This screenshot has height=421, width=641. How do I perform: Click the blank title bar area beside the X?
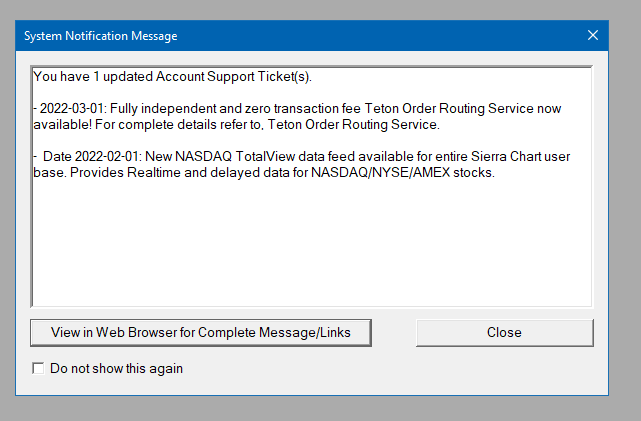coord(380,36)
